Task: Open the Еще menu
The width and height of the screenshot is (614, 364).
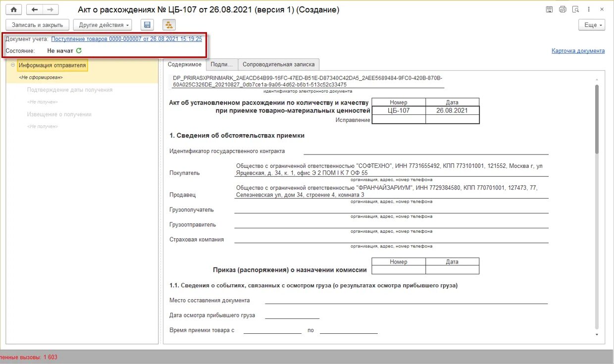Action: pos(592,25)
